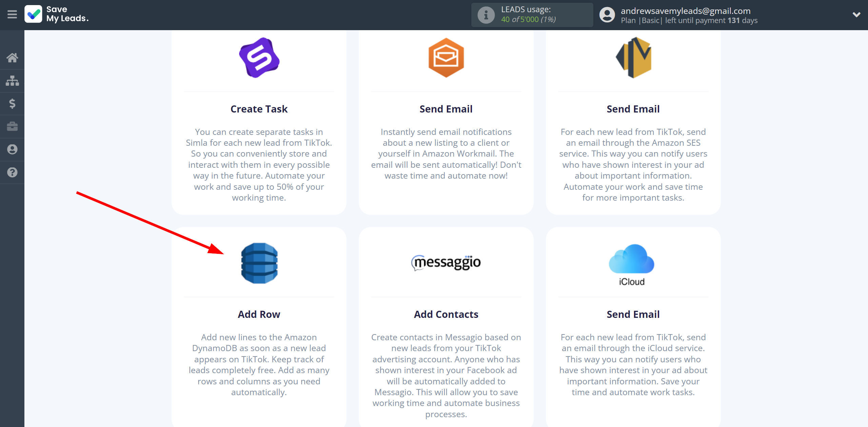Viewport: 868px width, 427px height.
Task: Open Add Row template title
Action: pos(259,314)
